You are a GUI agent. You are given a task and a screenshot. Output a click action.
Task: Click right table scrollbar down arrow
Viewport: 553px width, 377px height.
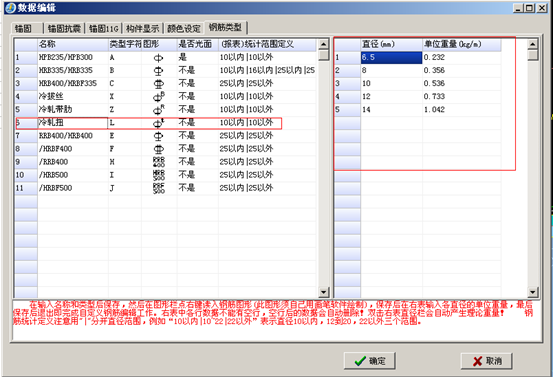(533, 292)
